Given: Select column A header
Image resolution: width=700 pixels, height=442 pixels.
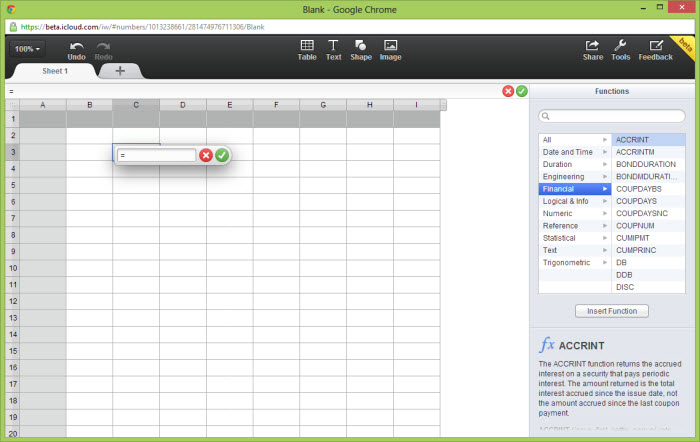Looking at the screenshot, I should point(43,105).
